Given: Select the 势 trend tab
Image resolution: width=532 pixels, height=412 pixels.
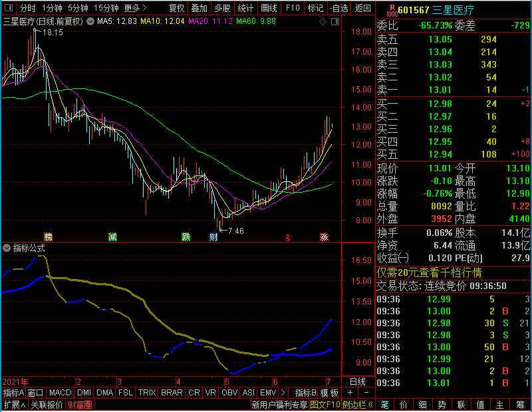Looking at the screenshot, I should (442, 405).
